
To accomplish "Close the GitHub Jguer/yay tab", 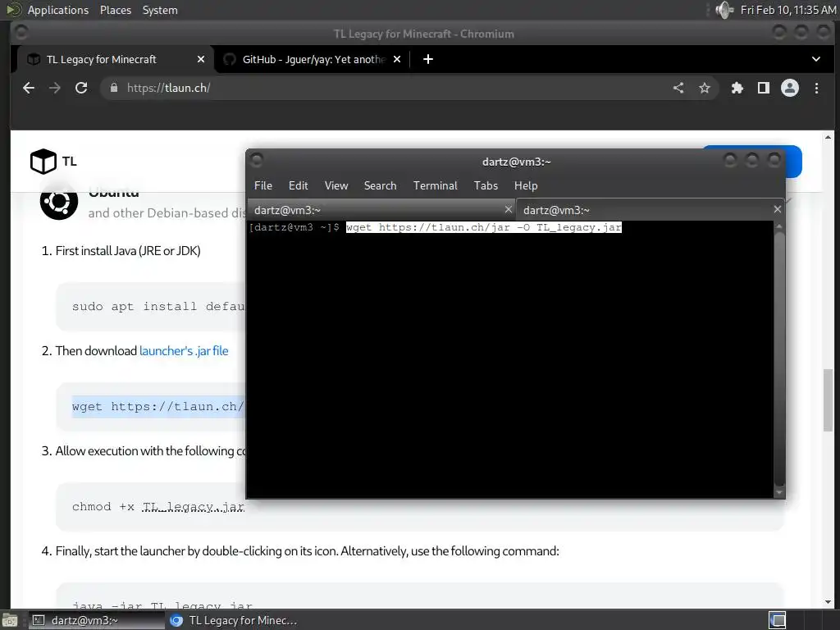I will (x=397, y=59).
